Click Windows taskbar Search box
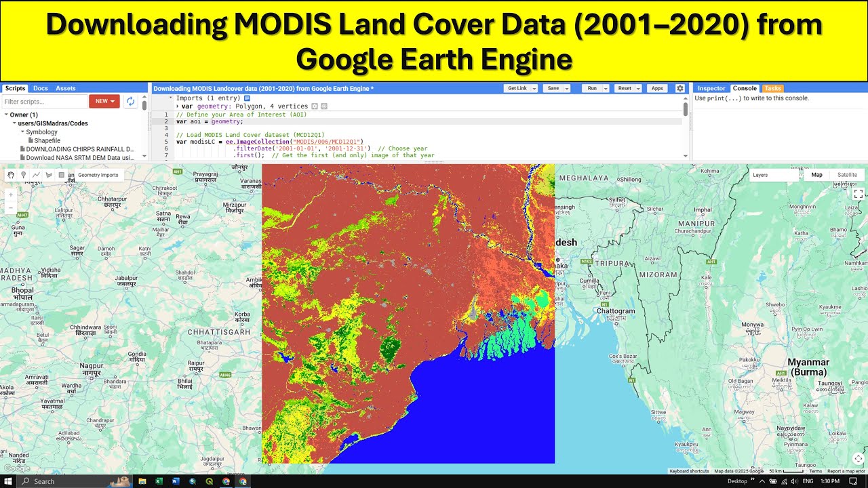Image resolution: width=868 pixels, height=488 pixels. coord(73,481)
